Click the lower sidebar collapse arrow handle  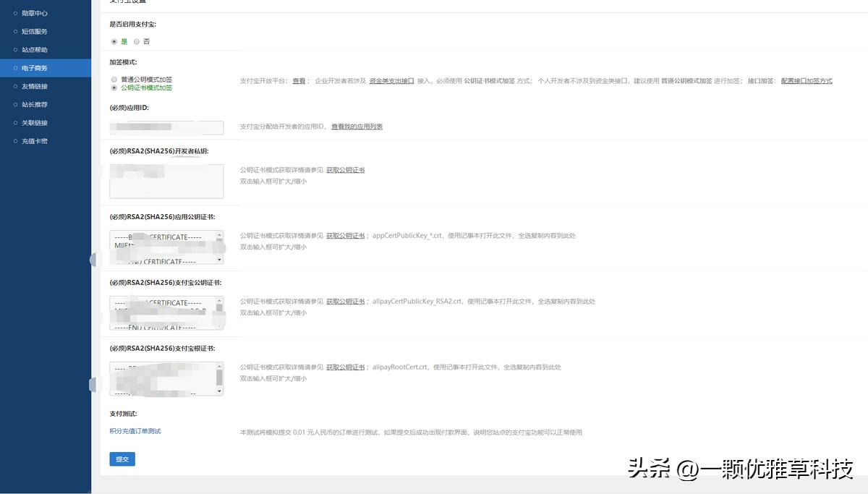point(92,386)
